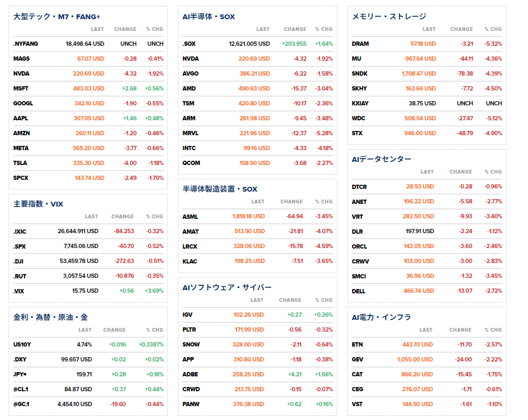The height and width of the screenshot is (420, 528).
Task: Click the AMD ticker symbol
Action: [189, 88]
